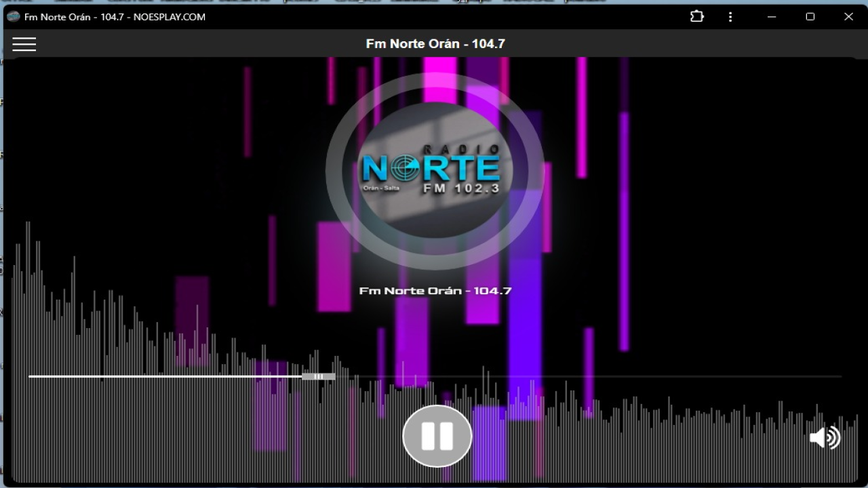Click station name label below the logo
This screenshot has height=488, width=868.
pos(435,291)
